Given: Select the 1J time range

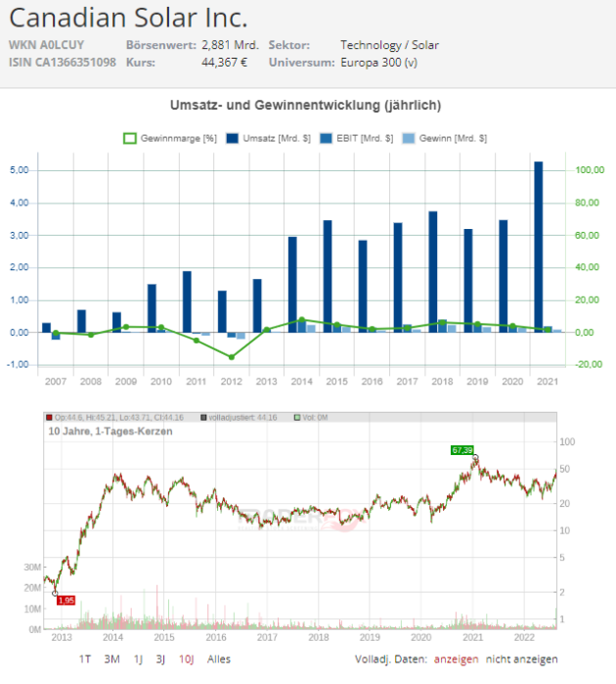Looking at the screenshot, I should (x=138, y=660).
